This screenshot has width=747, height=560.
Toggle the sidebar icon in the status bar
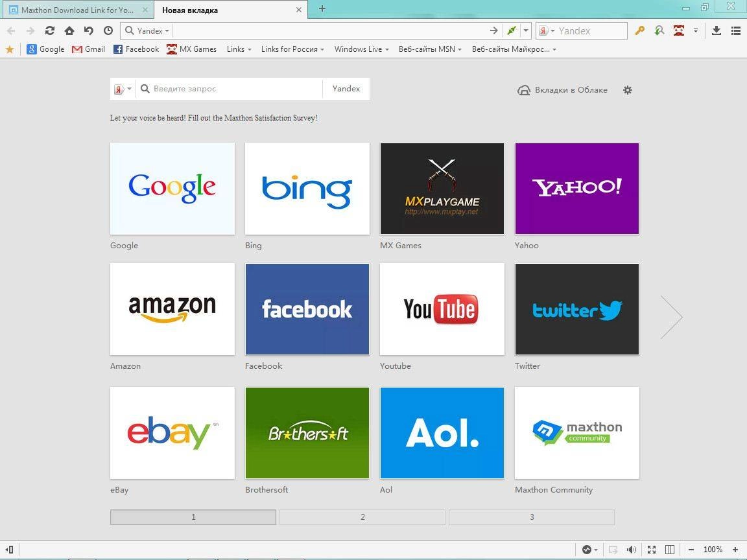point(9,550)
